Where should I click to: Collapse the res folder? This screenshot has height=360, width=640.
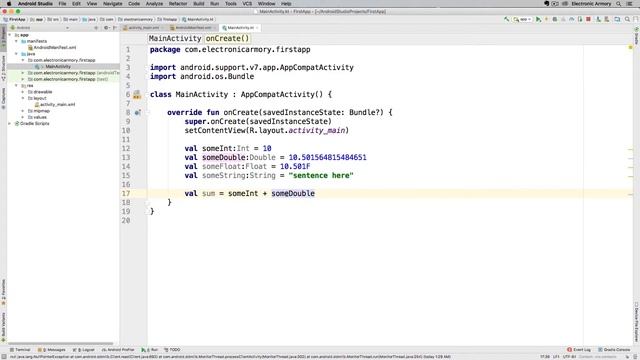pyautogui.click(x=16, y=86)
